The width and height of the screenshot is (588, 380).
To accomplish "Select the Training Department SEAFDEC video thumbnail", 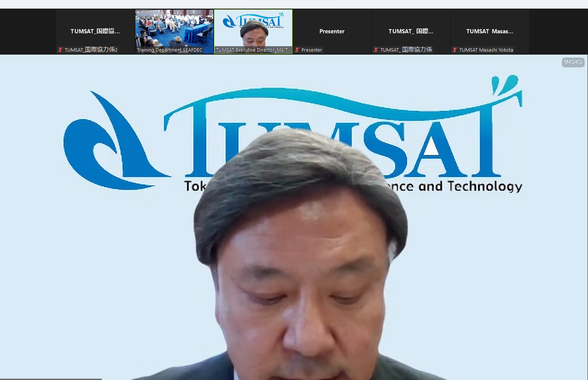I will tap(174, 31).
